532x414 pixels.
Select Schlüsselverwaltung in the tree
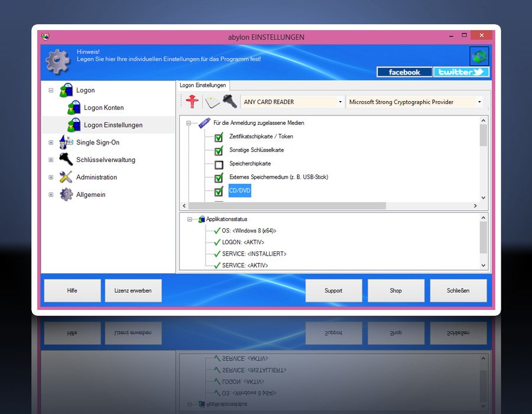(x=106, y=160)
